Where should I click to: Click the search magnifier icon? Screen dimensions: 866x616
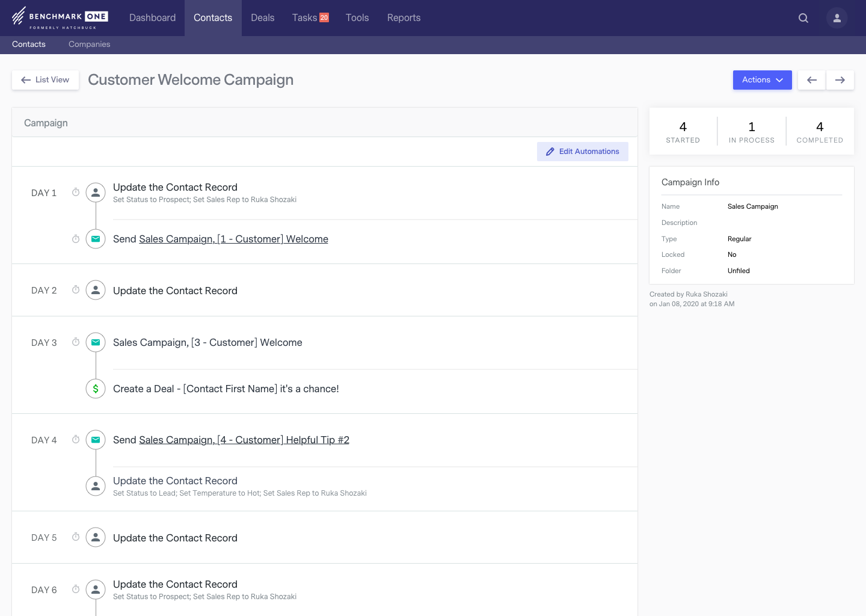803,18
